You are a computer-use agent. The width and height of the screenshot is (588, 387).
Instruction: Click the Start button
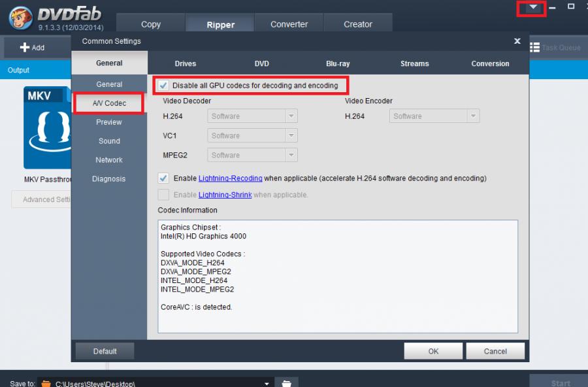[x=559, y=382]
